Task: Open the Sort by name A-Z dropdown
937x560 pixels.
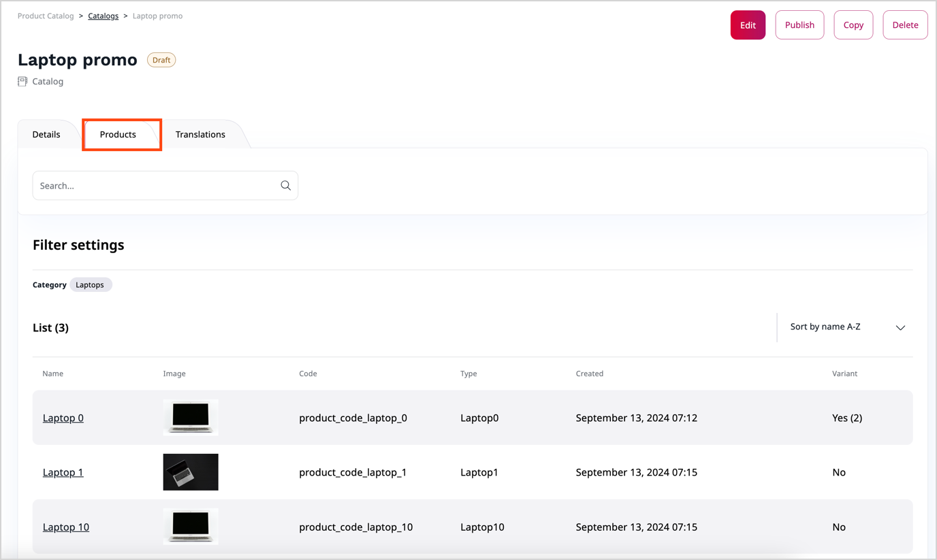Action: pos(825,327)
